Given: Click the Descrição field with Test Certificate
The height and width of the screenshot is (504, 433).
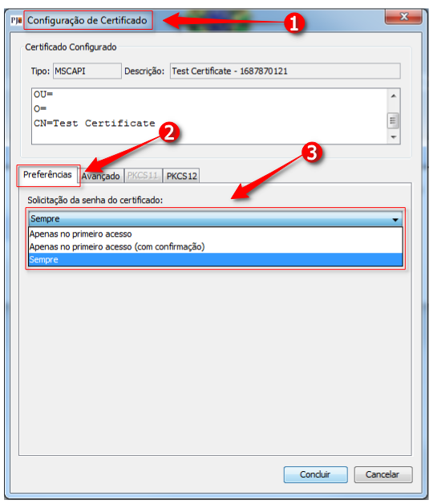Looking at the screenshot, I should point(285,71).
